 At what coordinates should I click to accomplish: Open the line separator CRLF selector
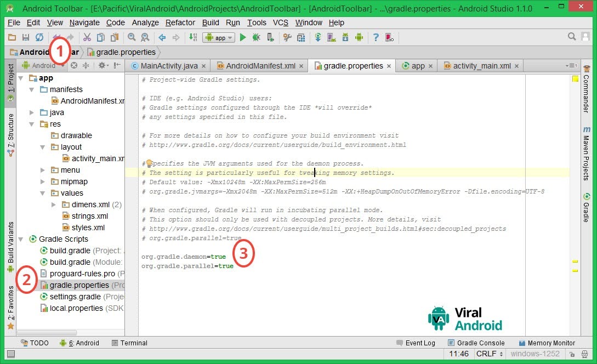[489, 354]
